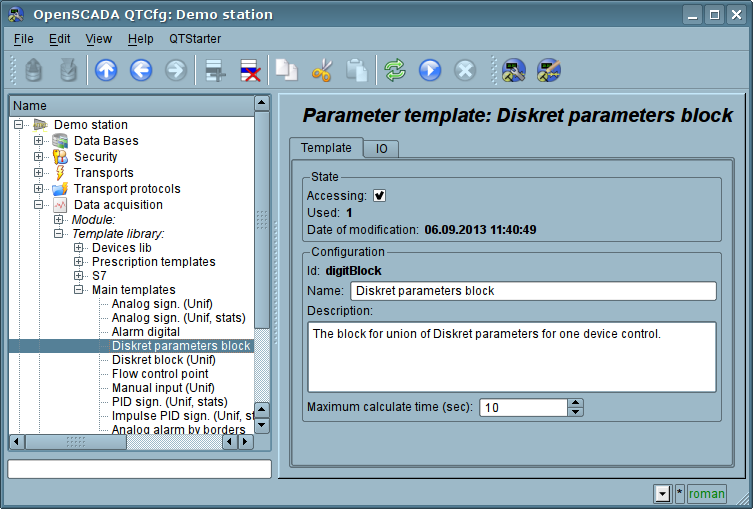Click the scroll-up arrow atop the tree scrollbar
This screenshot has width=753, height=509.
pos(262,103)
